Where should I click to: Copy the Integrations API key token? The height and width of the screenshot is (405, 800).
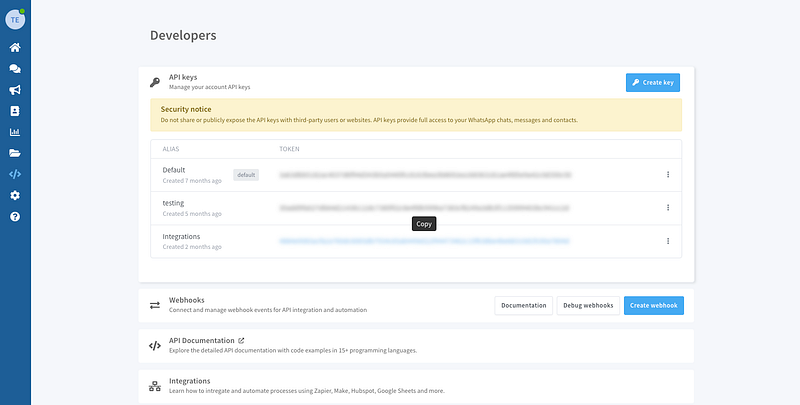point(424,241)
